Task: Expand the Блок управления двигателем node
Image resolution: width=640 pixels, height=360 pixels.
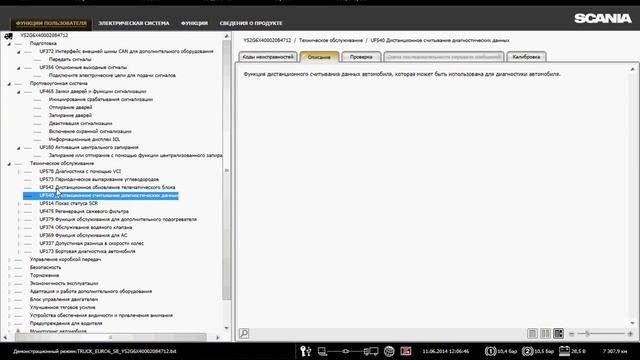Action: (x=9, y=300)
